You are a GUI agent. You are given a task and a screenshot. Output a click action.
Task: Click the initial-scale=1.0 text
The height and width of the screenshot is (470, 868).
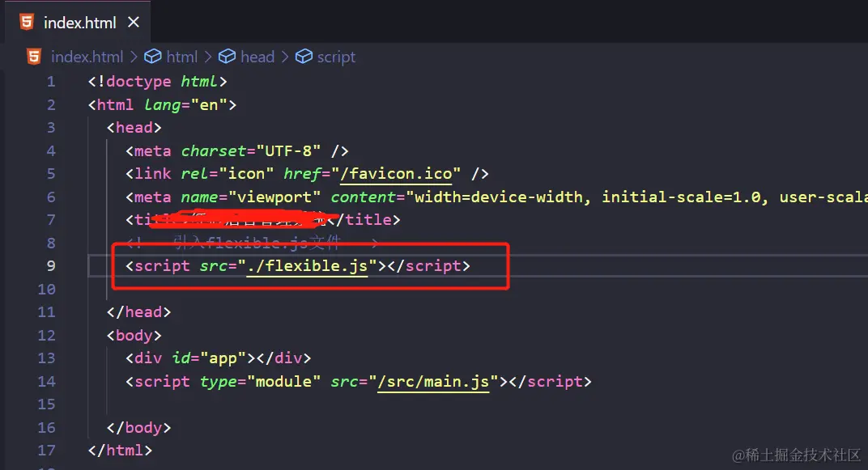681,197
